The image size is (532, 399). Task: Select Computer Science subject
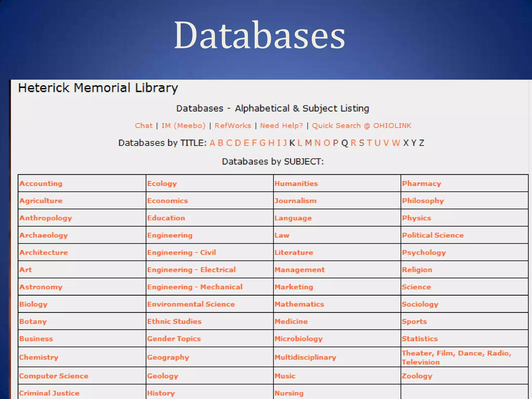[54, 376]
